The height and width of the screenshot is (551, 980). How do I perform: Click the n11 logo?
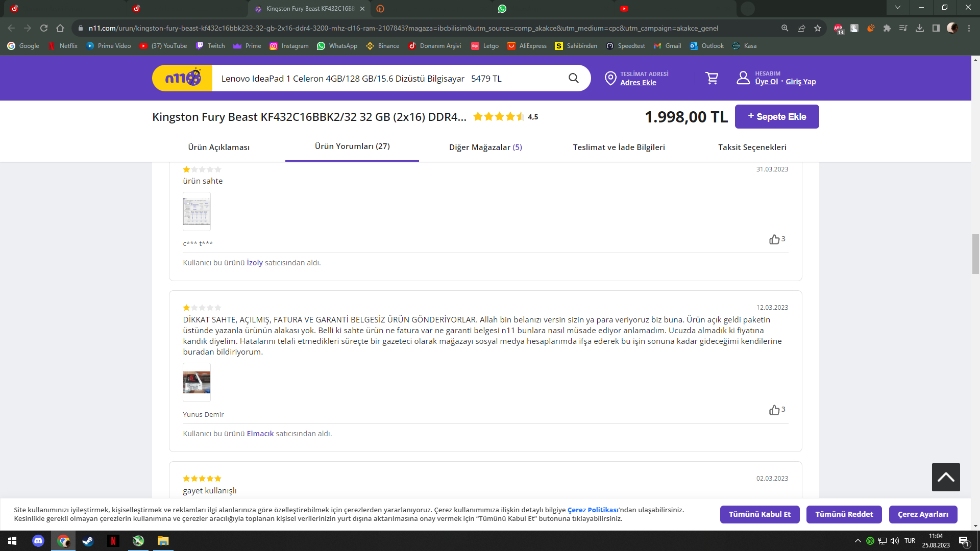181,78
